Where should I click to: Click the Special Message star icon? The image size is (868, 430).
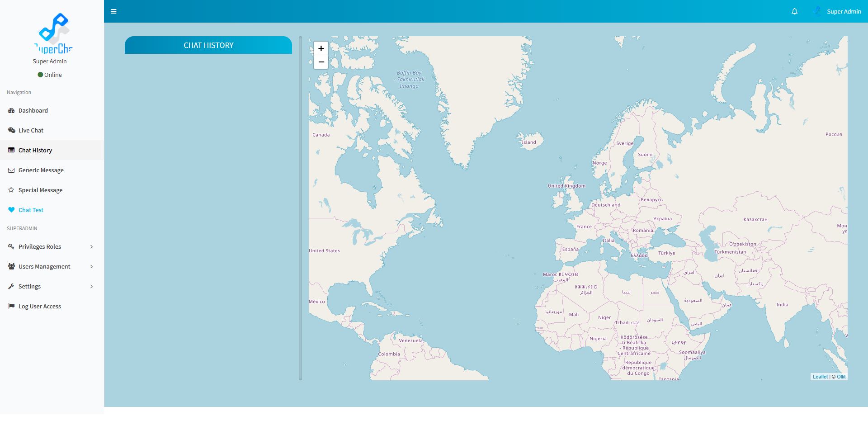[x=11, y=190]
